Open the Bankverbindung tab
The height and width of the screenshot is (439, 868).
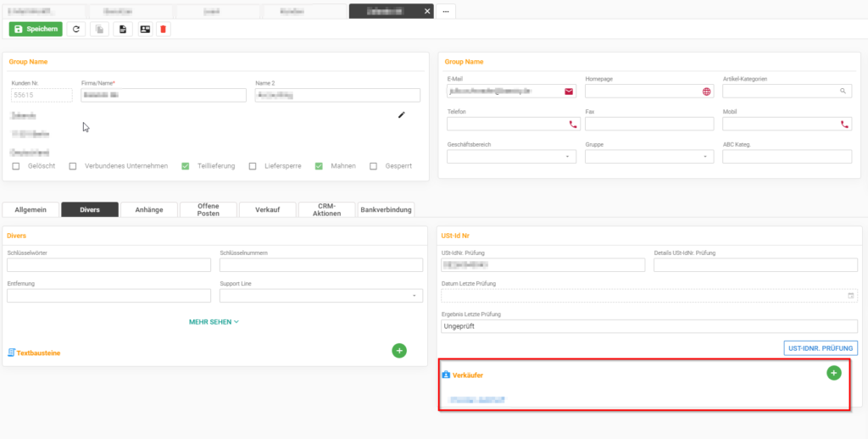coord(386,210)
